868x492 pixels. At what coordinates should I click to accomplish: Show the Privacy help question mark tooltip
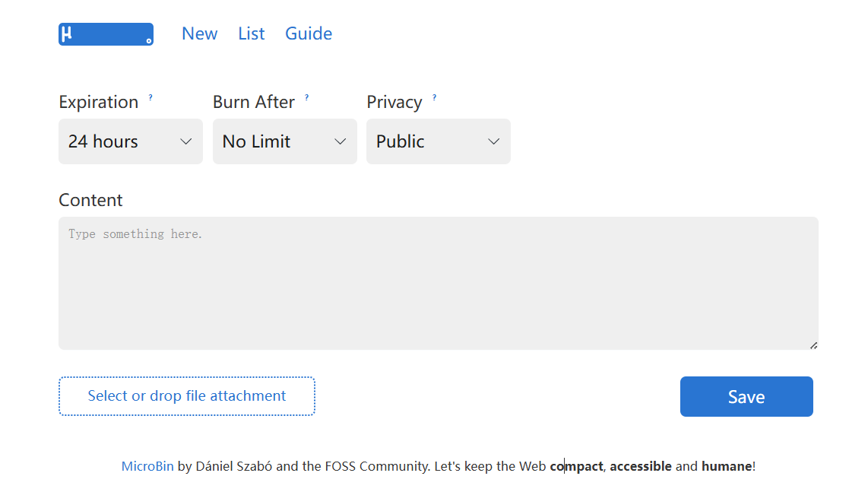[x=434, y=97]
